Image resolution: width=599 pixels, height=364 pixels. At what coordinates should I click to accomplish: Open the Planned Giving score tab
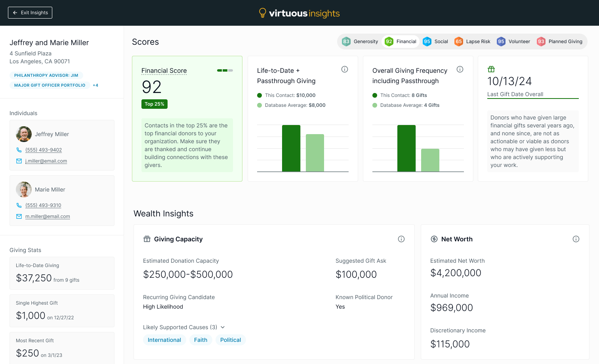tap(559, 42)
